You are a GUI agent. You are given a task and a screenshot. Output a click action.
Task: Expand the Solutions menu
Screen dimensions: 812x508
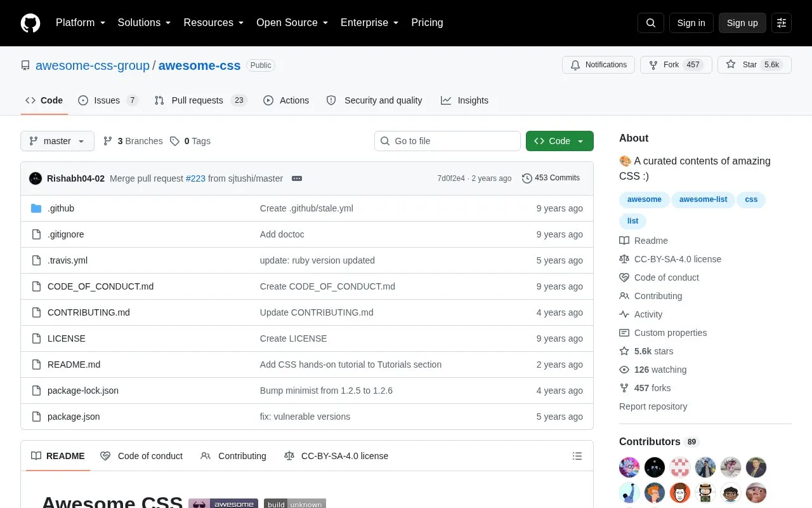[x=145, y=23]
